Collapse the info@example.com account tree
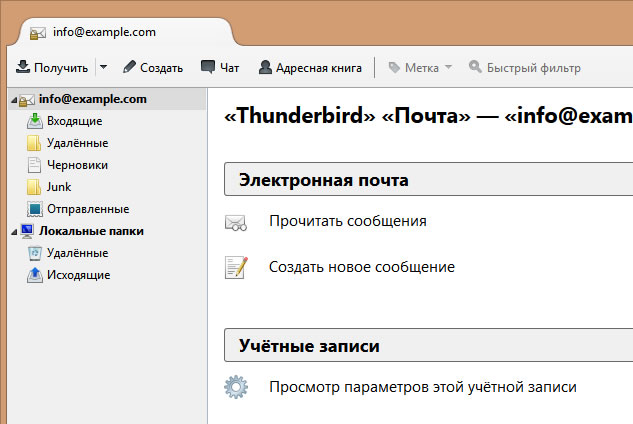This screenshot has height=424, width=633. tap(11, 100)
